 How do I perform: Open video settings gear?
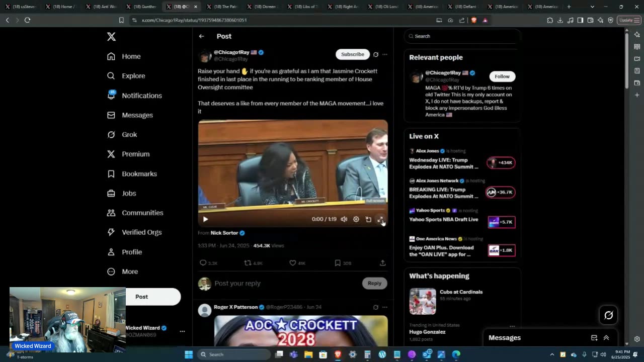click(x=356, y=219)
